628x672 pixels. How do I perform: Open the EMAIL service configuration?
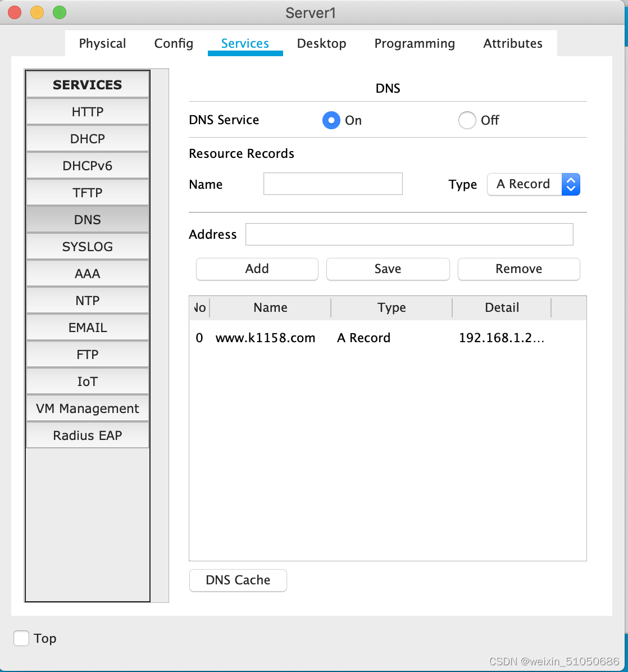(x=87, y=327)
